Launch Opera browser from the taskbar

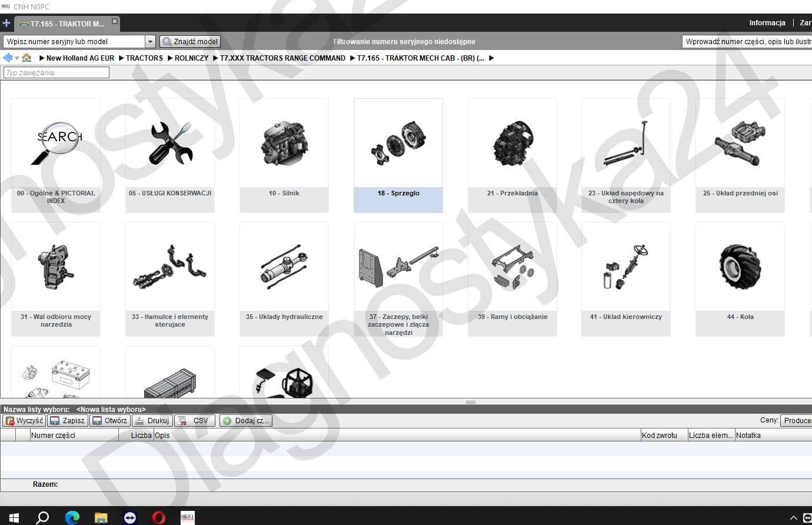[159, 517]
